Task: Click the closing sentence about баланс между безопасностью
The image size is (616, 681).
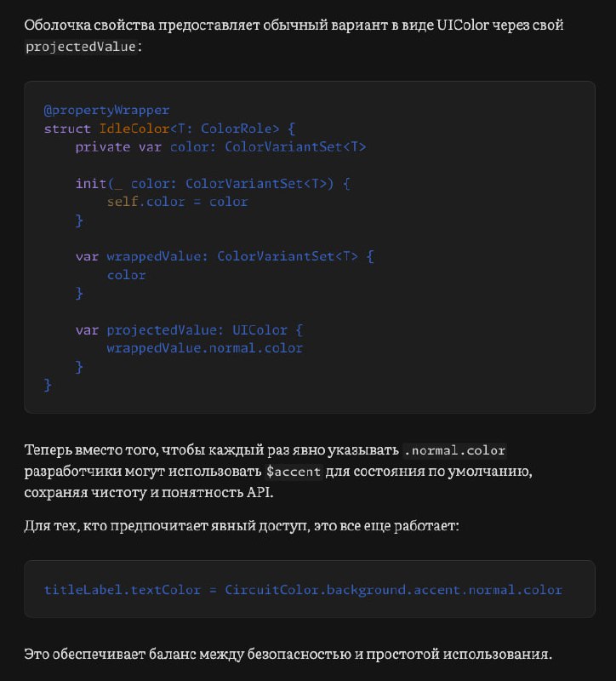Action: pyautogui.click(x=288, y=654)
